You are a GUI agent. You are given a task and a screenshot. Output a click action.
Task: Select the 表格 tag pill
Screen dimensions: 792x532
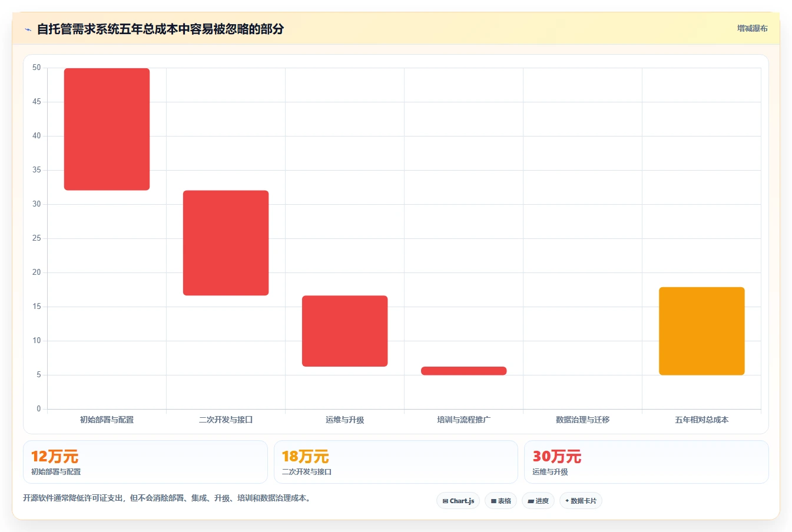[501, 501]
